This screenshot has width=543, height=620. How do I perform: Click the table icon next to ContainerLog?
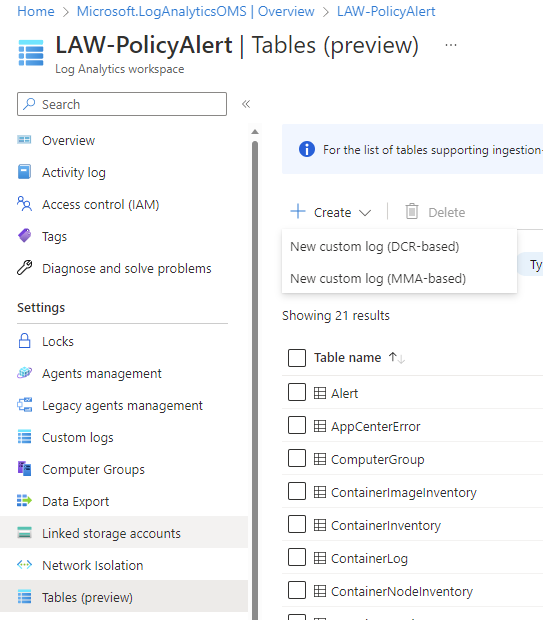[x=320, y=558]
